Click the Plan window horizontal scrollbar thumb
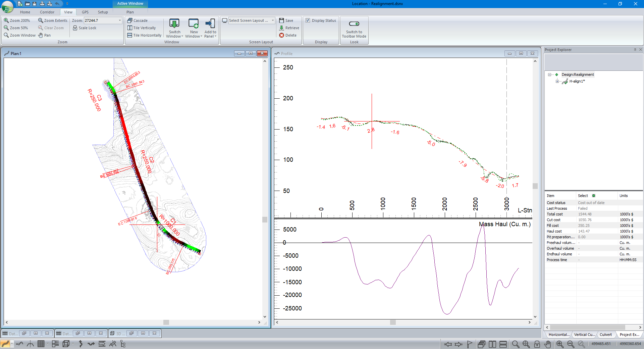Image resolution: width=644 pixels, height=349 pixels. pos(166,322)
